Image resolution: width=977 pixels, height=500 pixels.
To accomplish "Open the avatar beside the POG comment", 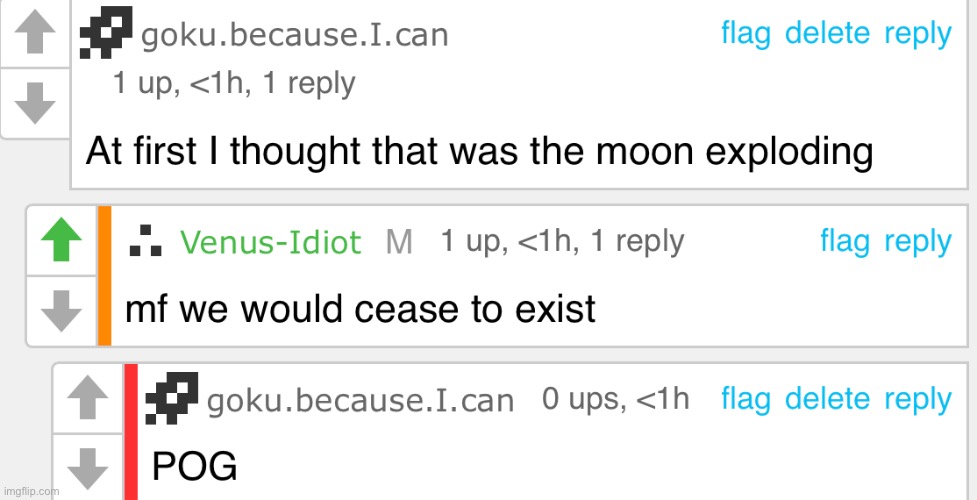I will (x=171, y=398).
